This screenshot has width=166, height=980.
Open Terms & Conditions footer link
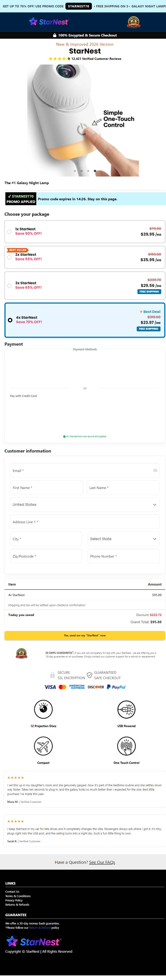coord(18,896)
